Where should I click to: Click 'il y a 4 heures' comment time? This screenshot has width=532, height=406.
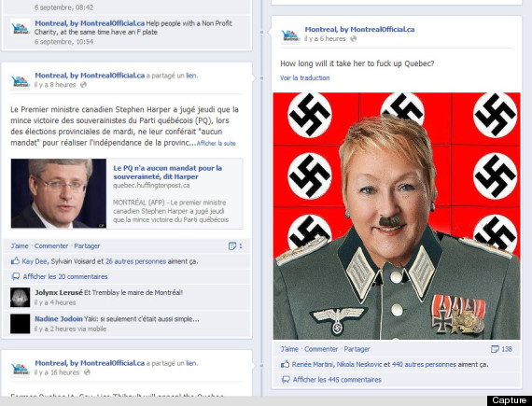point(55,302)
